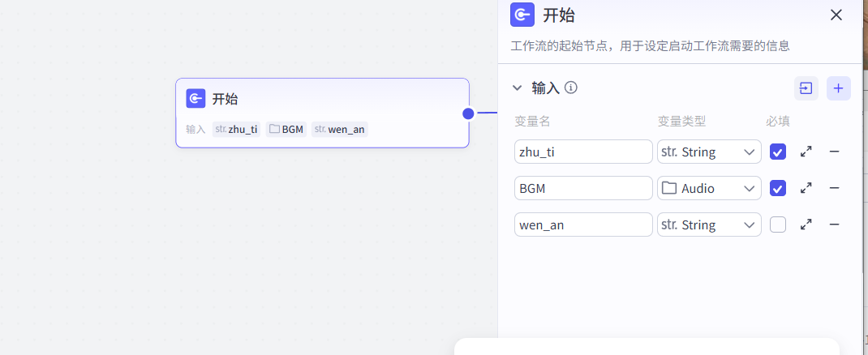Viewport: 868px width, 355px height.
Task: Click the 开始 node output port
Action: point(468,113)
